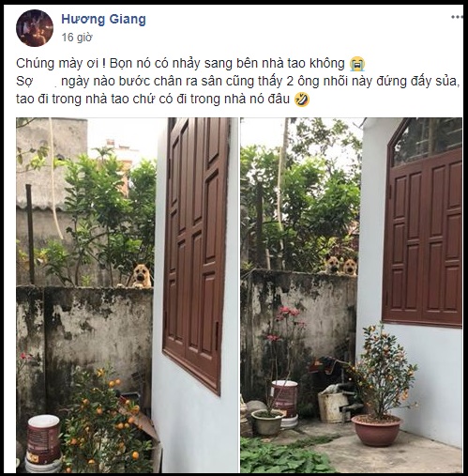Click the rolling laughing emoji
Viewport: 468px width, 476px height.
click(x=302, y=100)
